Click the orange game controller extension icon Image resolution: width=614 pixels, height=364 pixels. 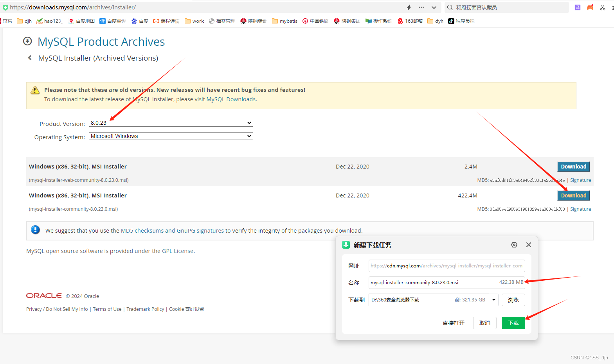[590, 7]
